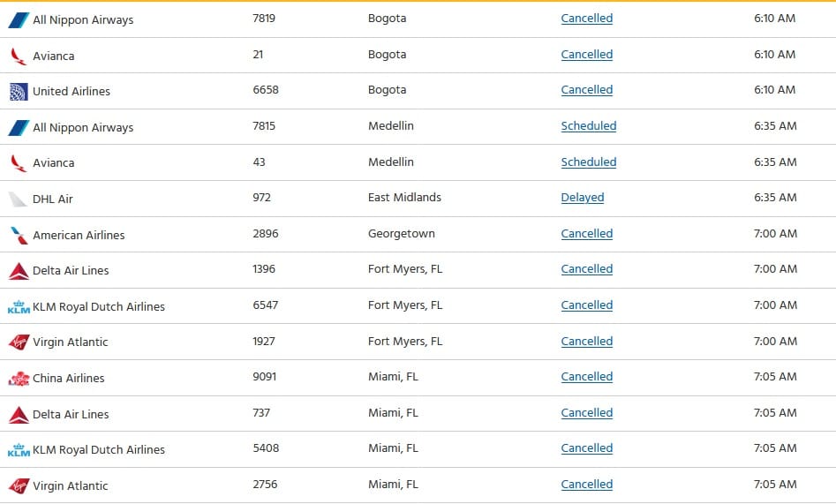Click the DHL Air tail icon
This screenshot has width=836, height=504.
click(x=18, y=199)
